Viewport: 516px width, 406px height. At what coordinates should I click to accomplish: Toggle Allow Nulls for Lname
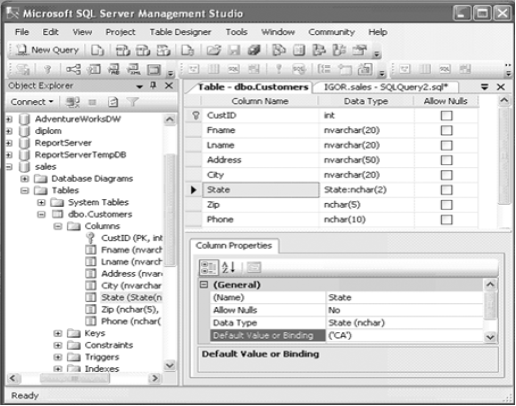pos(446,145)
